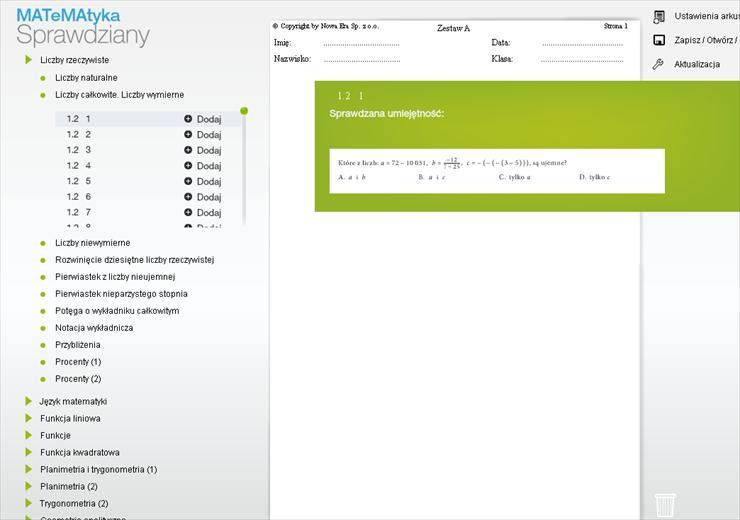Click the wrench icon for Aktualizacja
Screen dimensions: 740x520
point(658,64)
